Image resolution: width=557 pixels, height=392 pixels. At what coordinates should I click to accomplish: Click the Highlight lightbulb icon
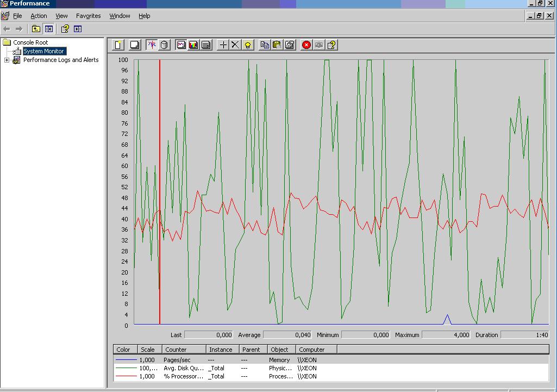point(248,45)
